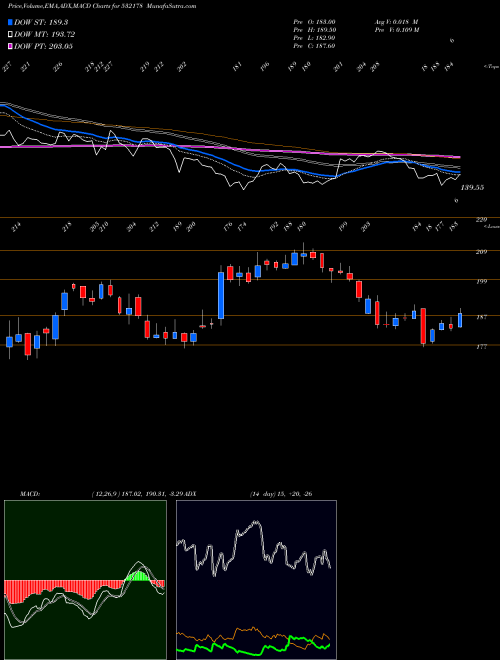The height and width of the screenshot is (660, 500).
Task: Click the 'Avg V: 0.018 M' value
Action: pyautogui.click(x=396, y=22)
